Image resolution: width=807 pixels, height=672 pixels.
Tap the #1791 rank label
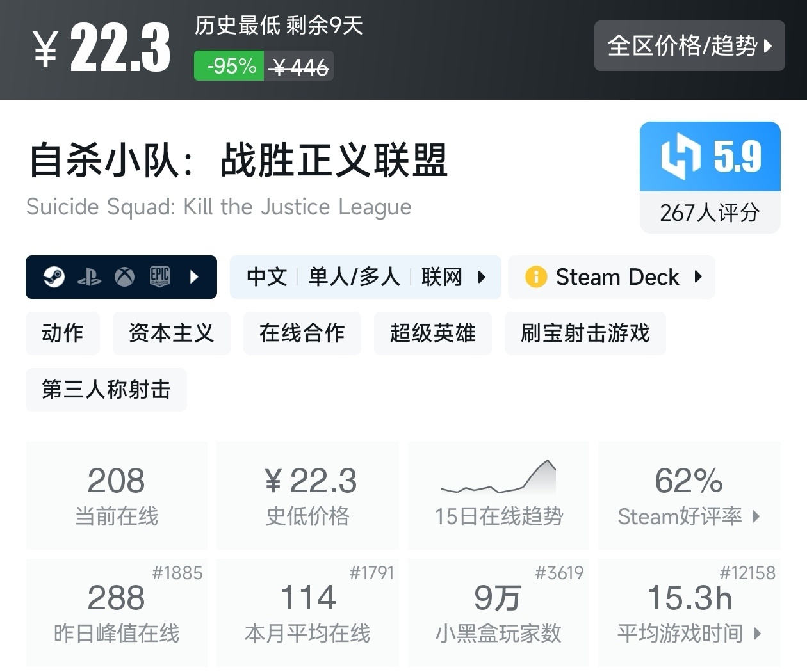click(371, 573)
